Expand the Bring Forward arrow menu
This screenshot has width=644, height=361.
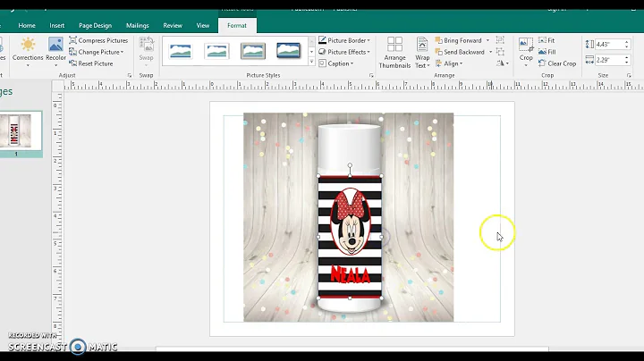pyautogui.click(x=488, y=40)
